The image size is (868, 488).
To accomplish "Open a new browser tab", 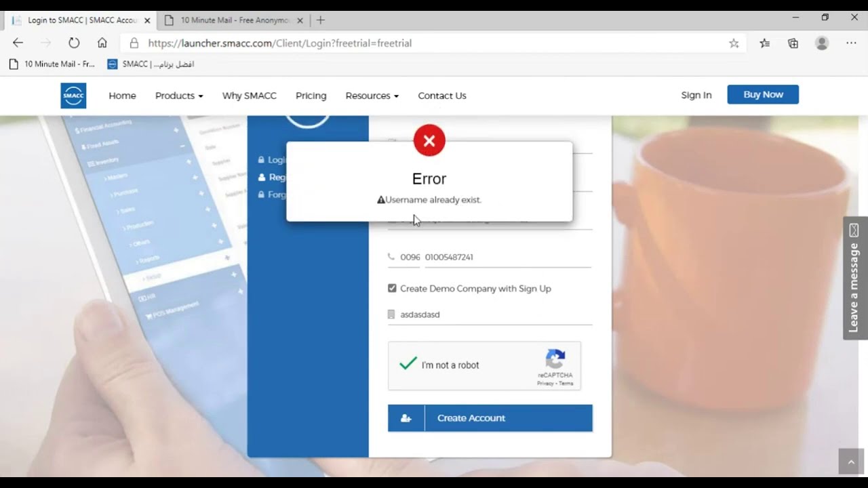I will point(321,20).
